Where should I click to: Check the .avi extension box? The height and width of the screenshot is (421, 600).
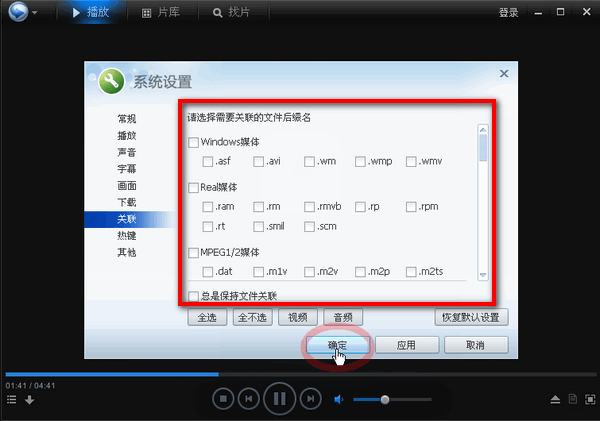[x=258, y=162]
